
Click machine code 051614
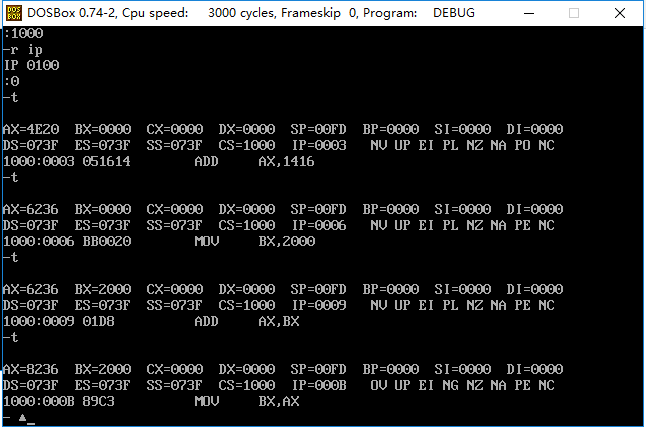pos(107,162)
